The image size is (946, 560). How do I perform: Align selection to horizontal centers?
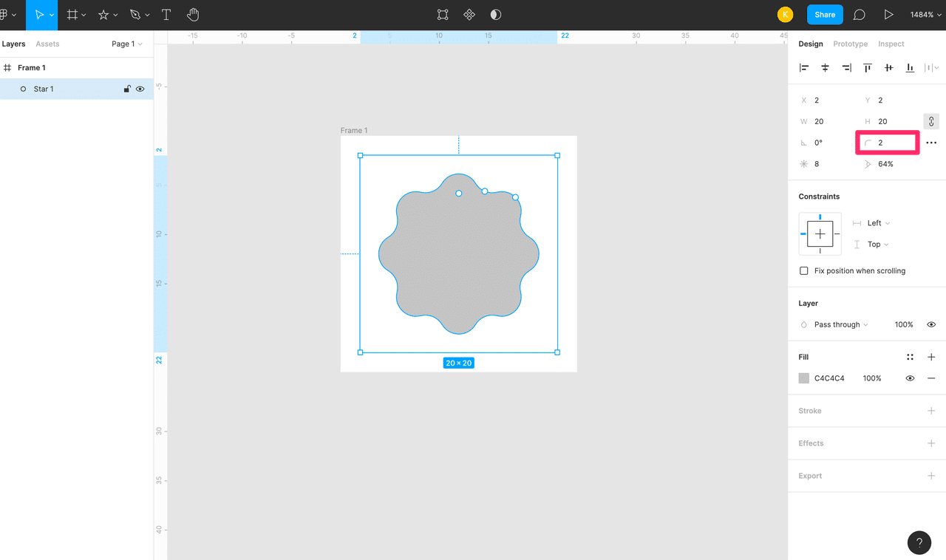[826, 68]
